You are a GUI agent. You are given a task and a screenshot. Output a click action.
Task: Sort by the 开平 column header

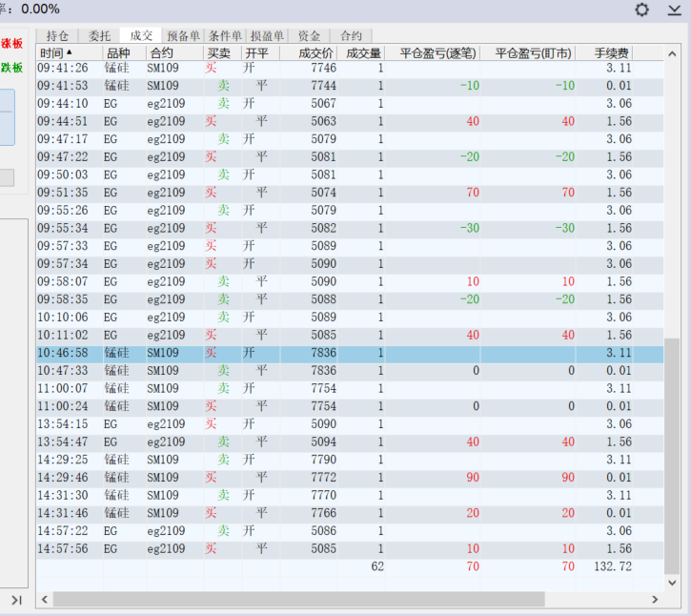(x=260, y=53)
